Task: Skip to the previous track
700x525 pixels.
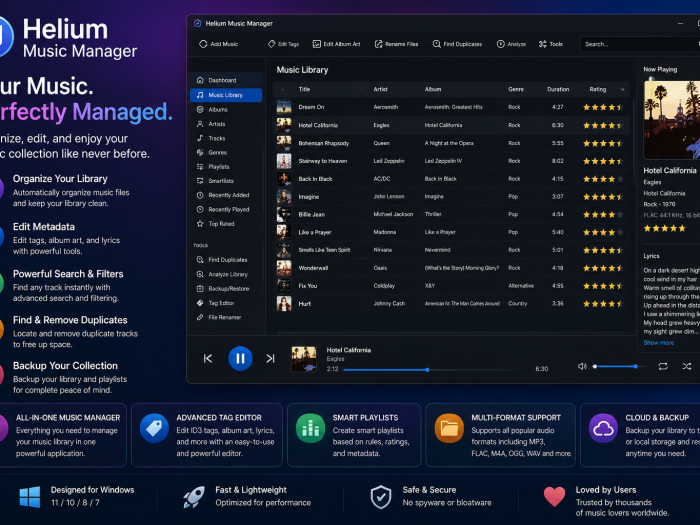Action: 208,358
